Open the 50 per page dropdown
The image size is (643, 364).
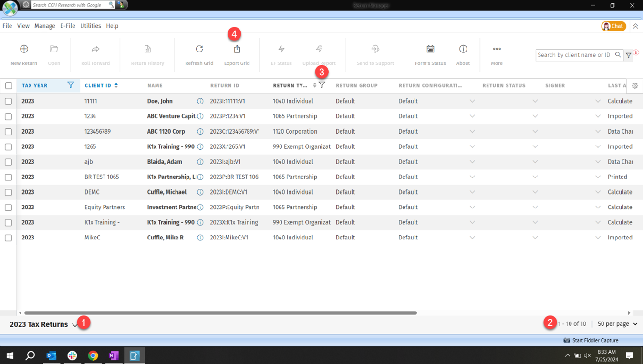point(617,324)
